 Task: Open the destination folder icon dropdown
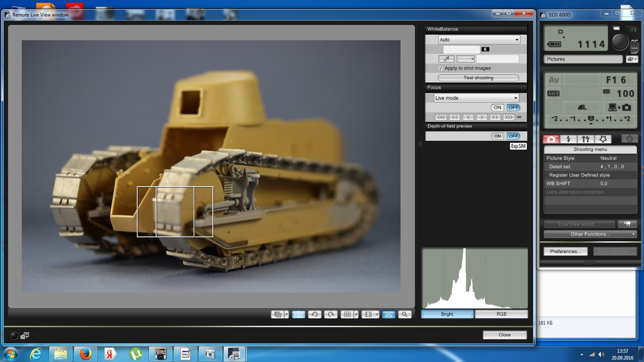click(x=632, y=59)
